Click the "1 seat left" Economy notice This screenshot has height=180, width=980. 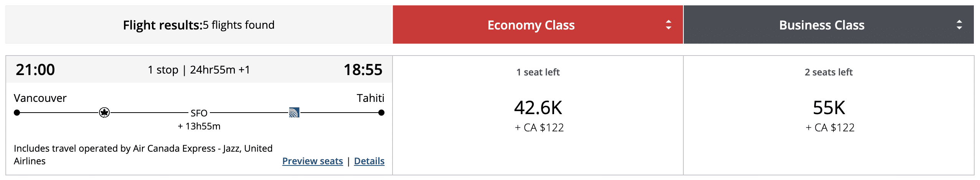[x=538, y=72]
